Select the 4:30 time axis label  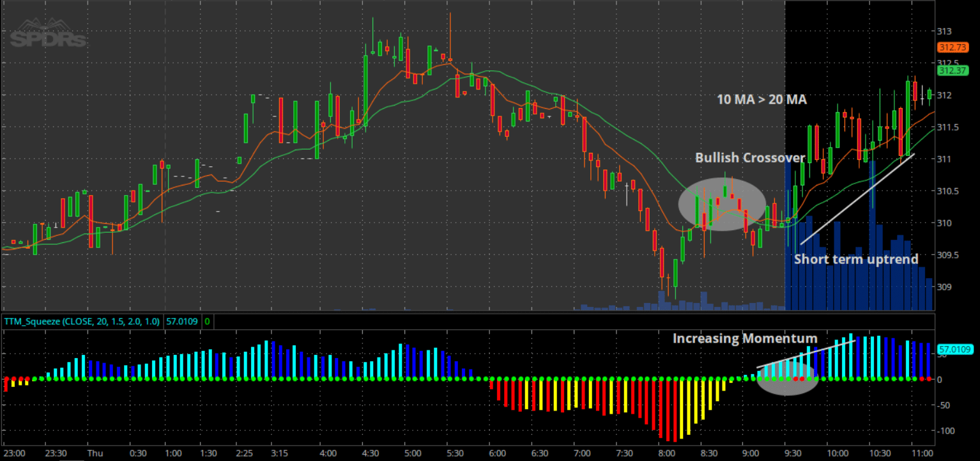coord(371,453)
